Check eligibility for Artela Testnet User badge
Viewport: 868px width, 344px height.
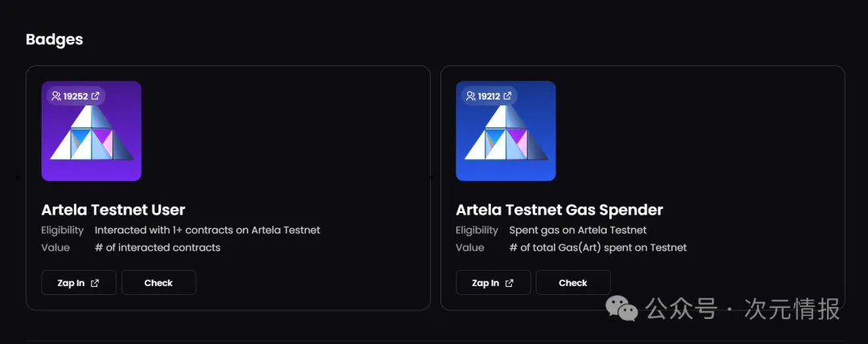pyautogui.click(x=158, y=283)
